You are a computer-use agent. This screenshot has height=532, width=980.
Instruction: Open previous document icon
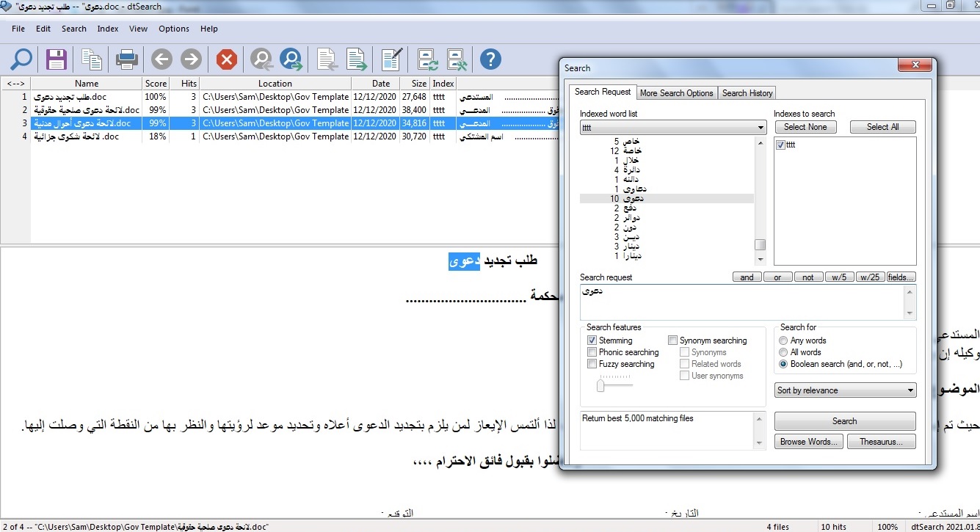pos(327,59)
